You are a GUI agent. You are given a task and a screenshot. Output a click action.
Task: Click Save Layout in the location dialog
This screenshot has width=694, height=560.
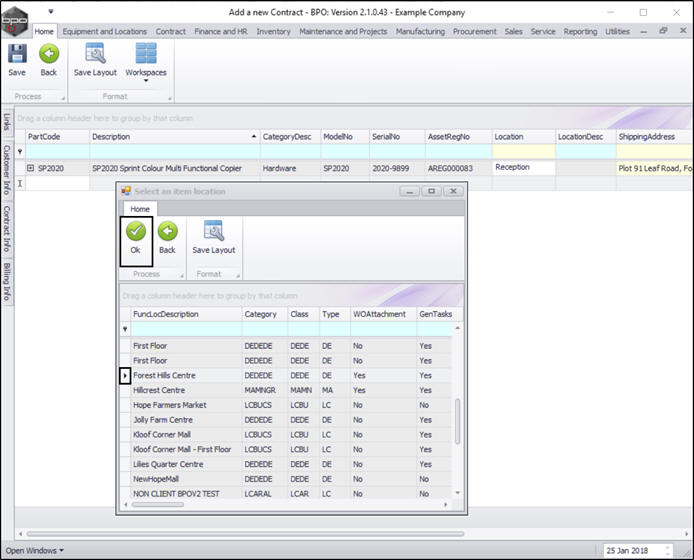(214, 238)
